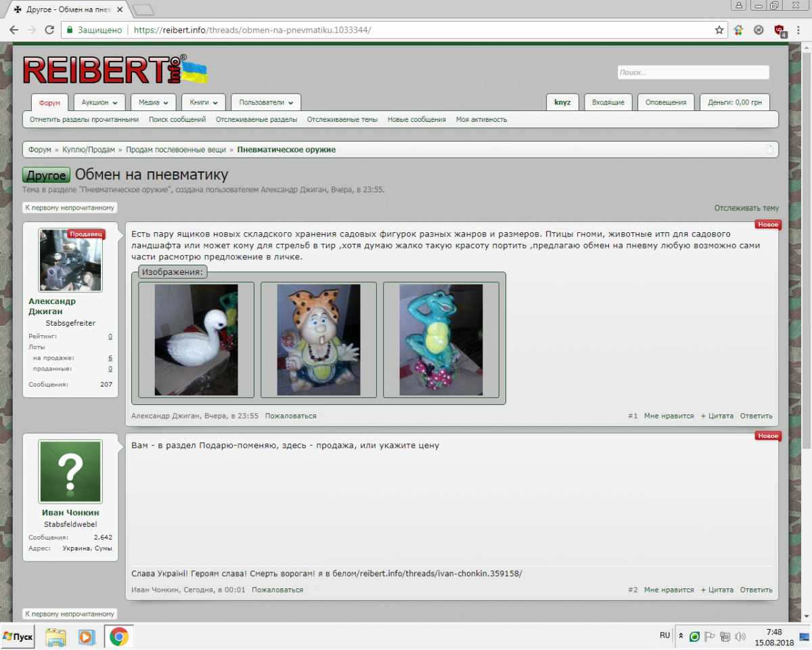
Task: Click Пожаловаться on post #1
Action: tap(291, 416)
